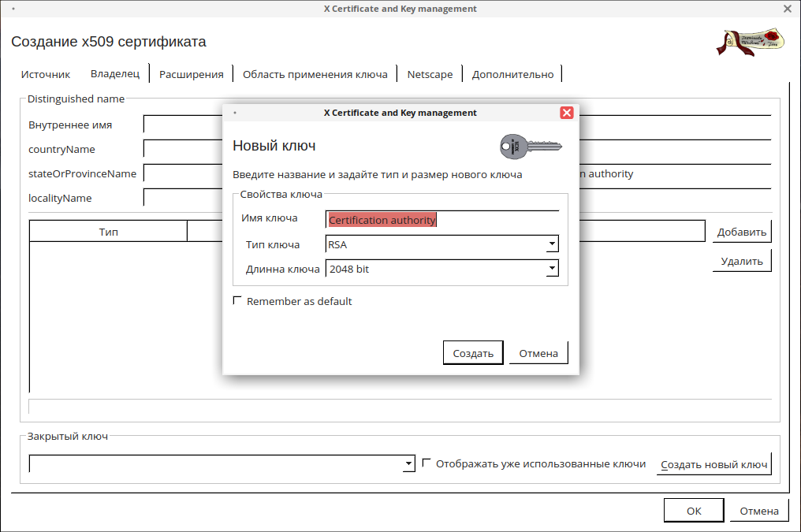Switch to the Источник tab

[x=46, y=74]
